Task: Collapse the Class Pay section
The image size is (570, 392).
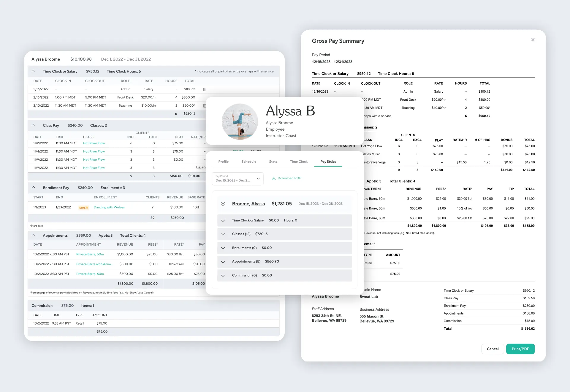Action: [x=33, y=125]
